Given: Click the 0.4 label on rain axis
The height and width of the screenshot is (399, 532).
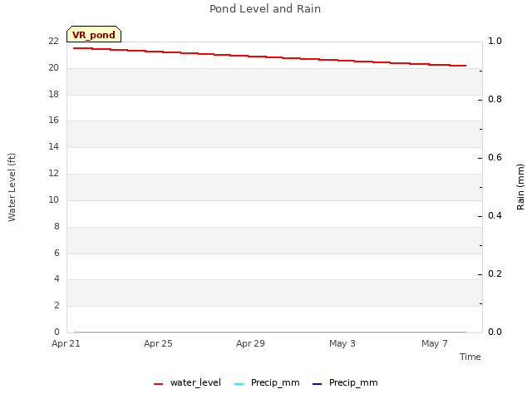Looking at the screenshot, I should (495, 215).
